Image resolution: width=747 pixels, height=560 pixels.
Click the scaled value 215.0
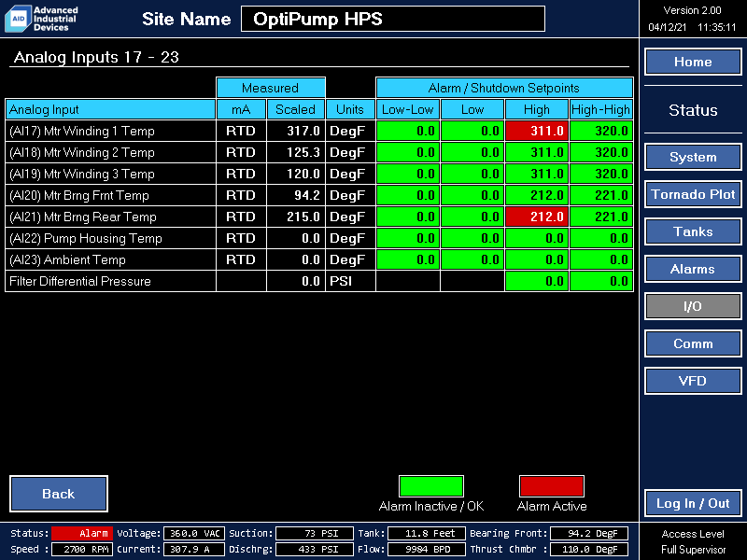(x=303, y=217)
